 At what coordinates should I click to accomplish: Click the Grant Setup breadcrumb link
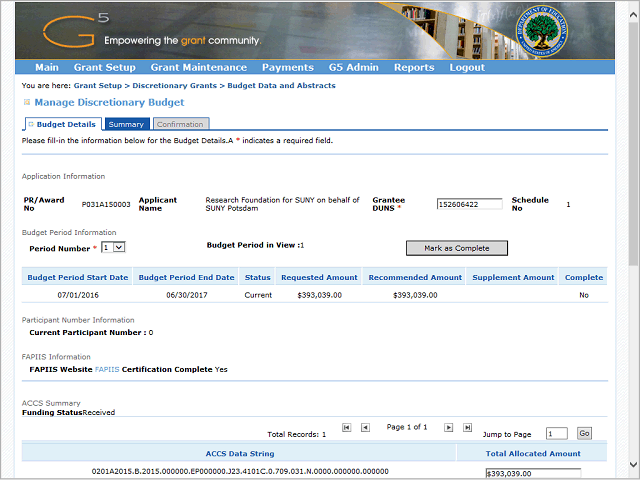point(98,86)
